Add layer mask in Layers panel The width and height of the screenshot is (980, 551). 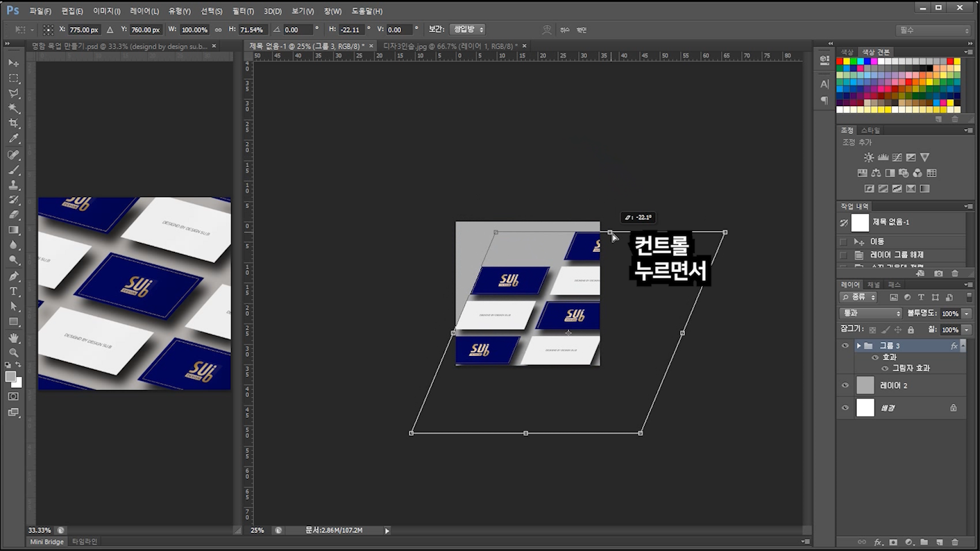coord(893,542)
